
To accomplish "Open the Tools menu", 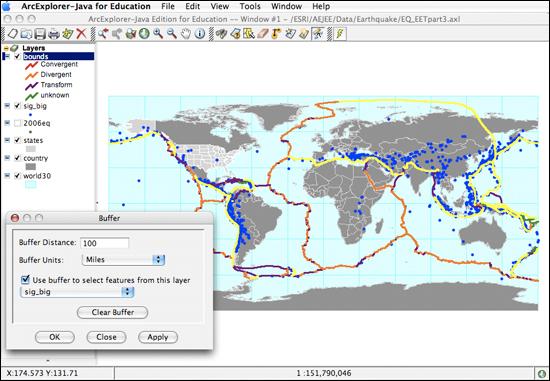I will (x=250, y=6).
